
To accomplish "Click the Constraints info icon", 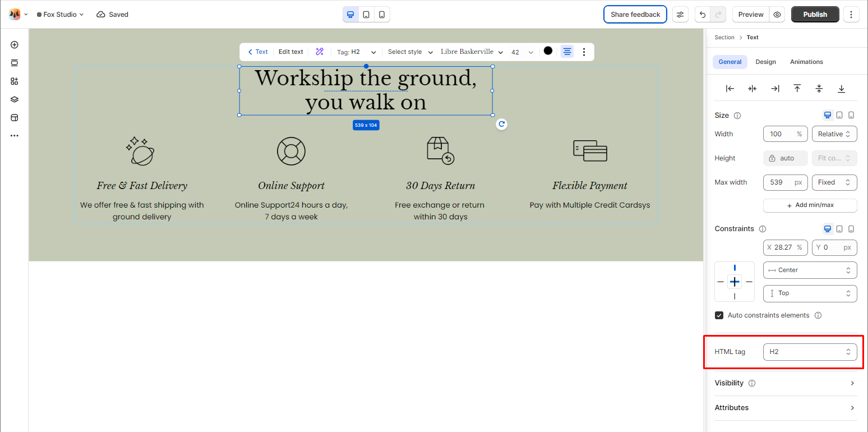I will click(x=763, y=229).
